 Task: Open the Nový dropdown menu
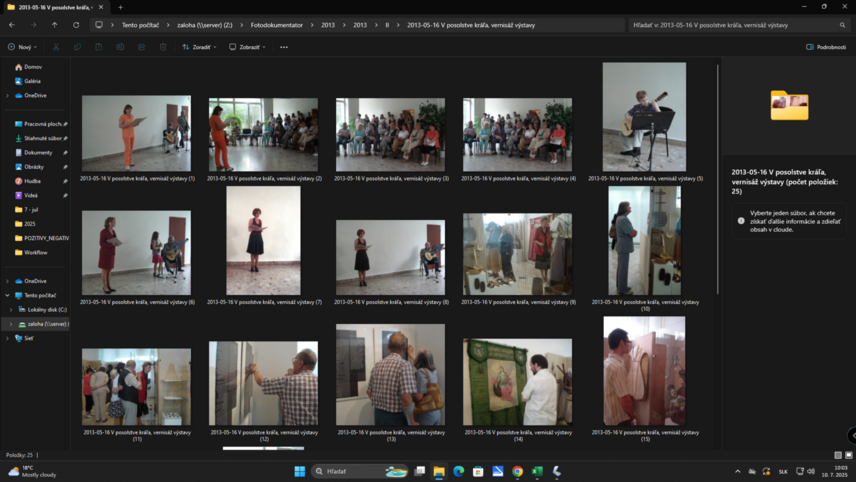[x=22, y=47]
